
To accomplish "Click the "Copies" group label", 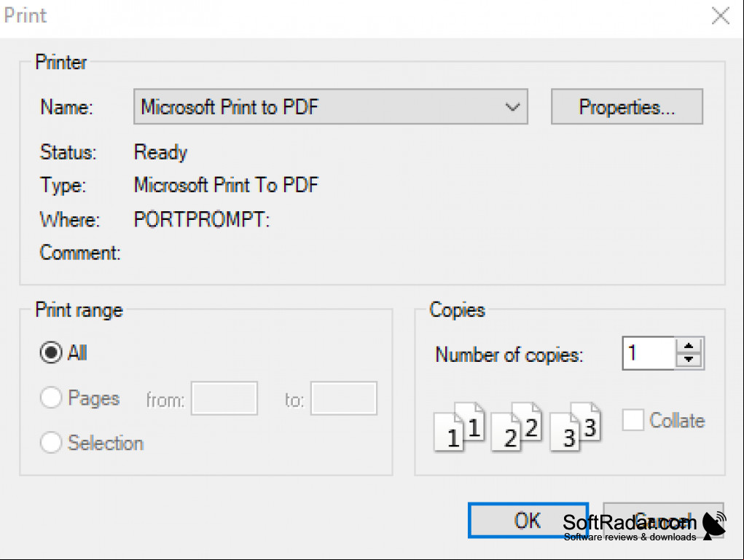I will coord(458,309).
